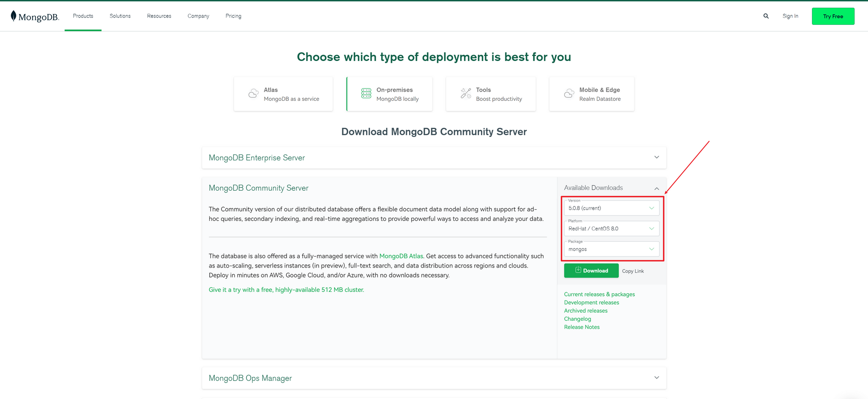This screenshot has width=868, height=399.
Task: Open the search magnifier icon
Action: tap(766, 16)
